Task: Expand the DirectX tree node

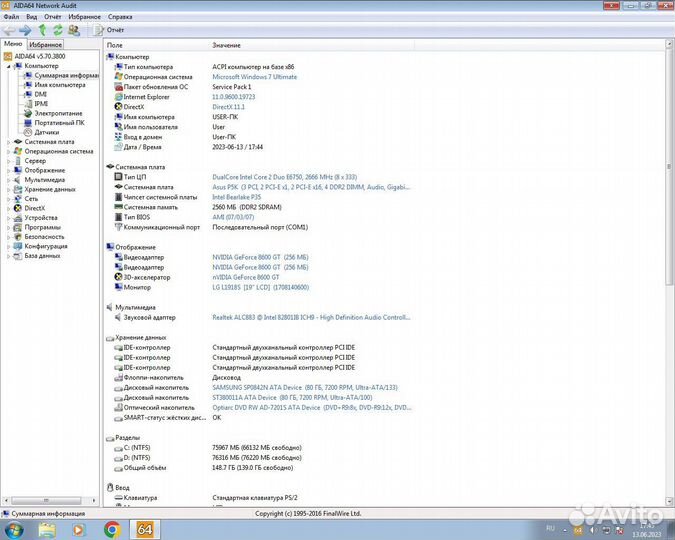Action: [x=8, y=208]
